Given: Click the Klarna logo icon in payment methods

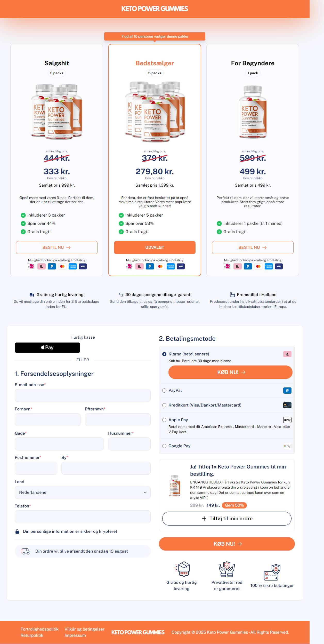Looking at the screenshot, I should [287, 354].
